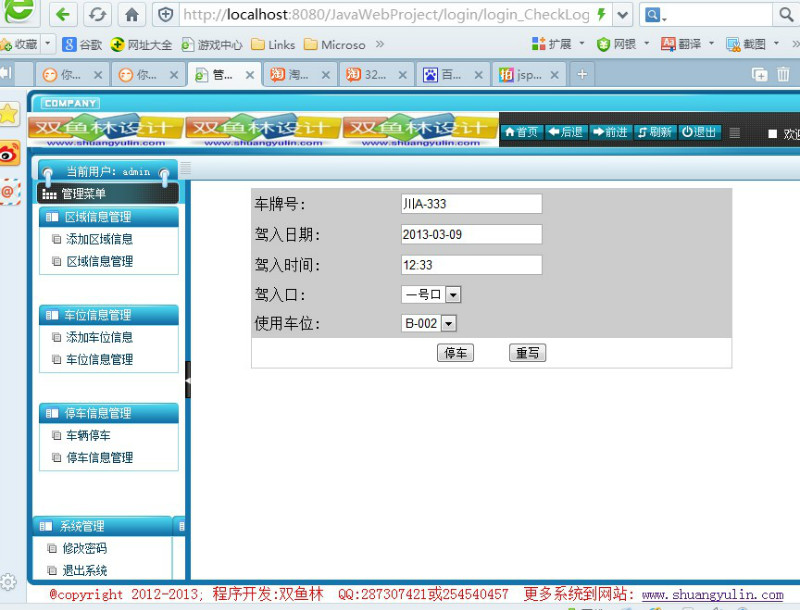Click the 首页 home button
Screen dimensions: 800x610
coord(521,132)
